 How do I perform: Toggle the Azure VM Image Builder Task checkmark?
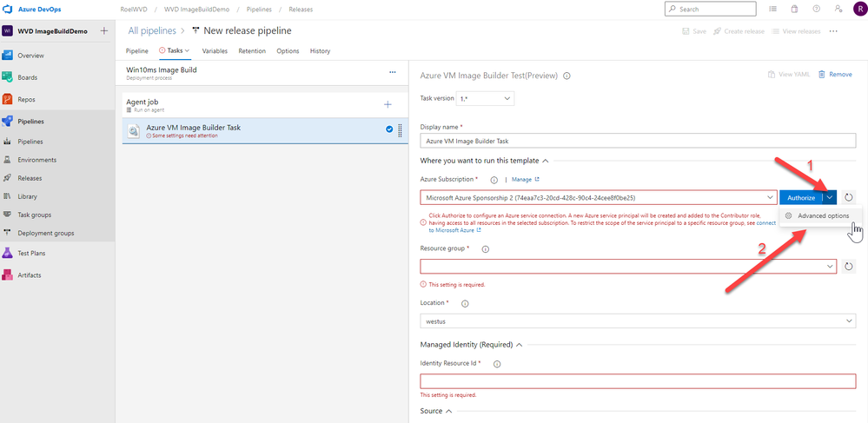tap(388, 129)
